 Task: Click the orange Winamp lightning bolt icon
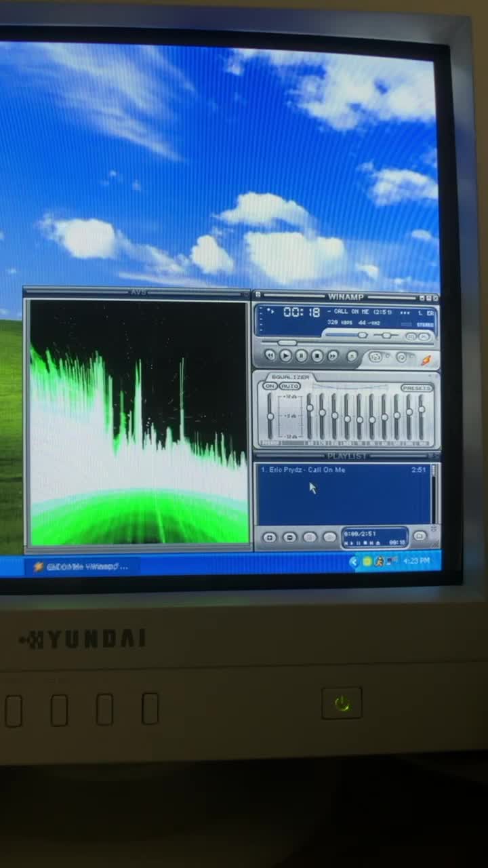tap(426, 360)
